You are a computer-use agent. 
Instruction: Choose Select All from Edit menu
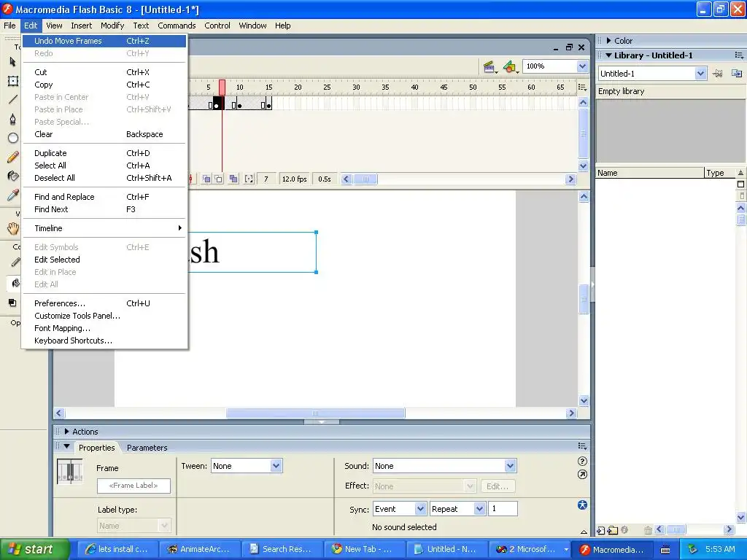104,166
